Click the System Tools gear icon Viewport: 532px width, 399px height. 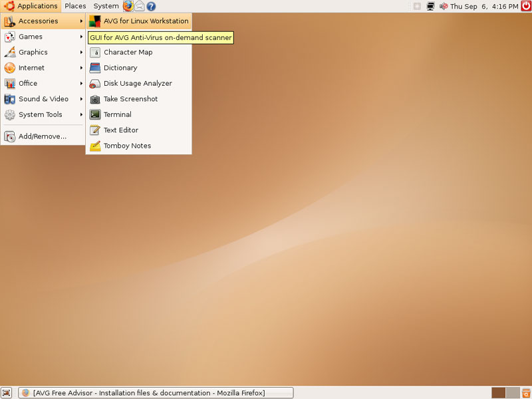click(10, 114)
